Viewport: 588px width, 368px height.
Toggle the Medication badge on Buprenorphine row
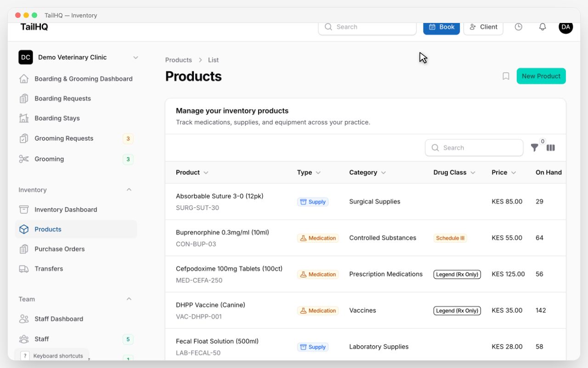tap(318, 238)
